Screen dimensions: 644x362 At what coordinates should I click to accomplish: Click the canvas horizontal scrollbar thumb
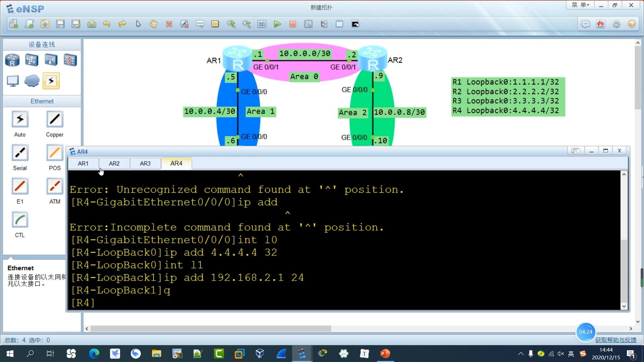click(211, 329)
